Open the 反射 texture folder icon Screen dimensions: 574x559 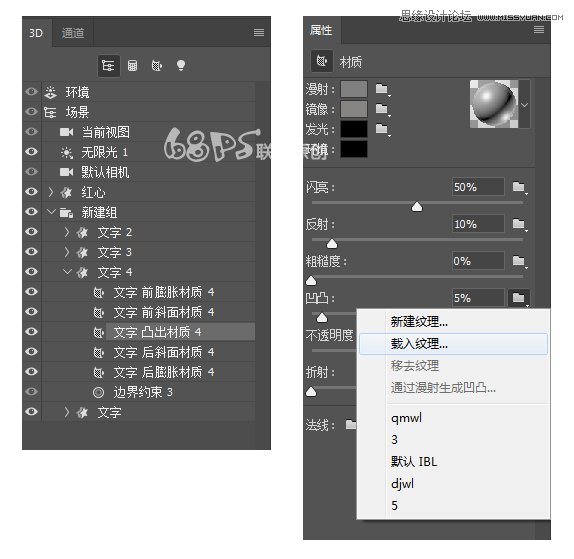[519, 224]
